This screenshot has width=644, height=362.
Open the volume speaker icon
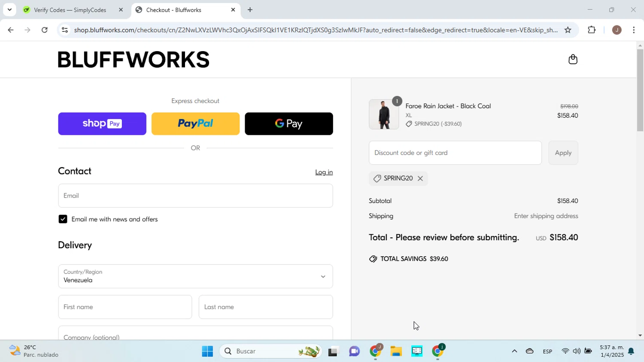click(x=577, y=351)
